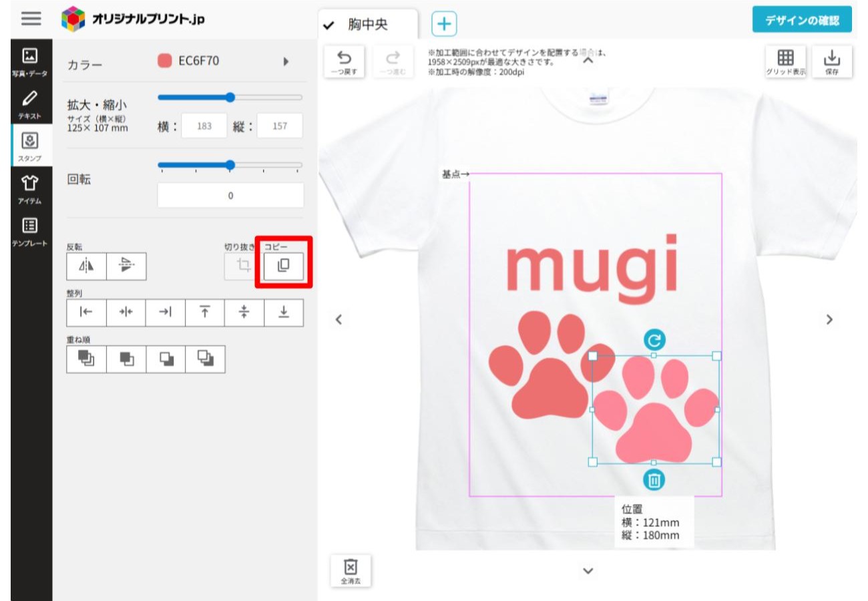
Task: Open the hamburger menu
Action: pyautogui.click(x=31, y=19)
